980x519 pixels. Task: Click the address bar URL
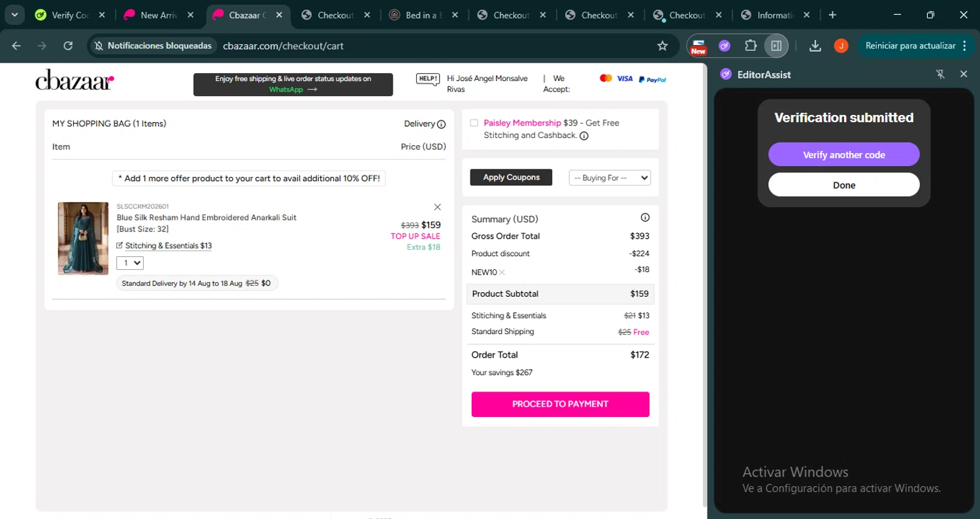[283, 46]
